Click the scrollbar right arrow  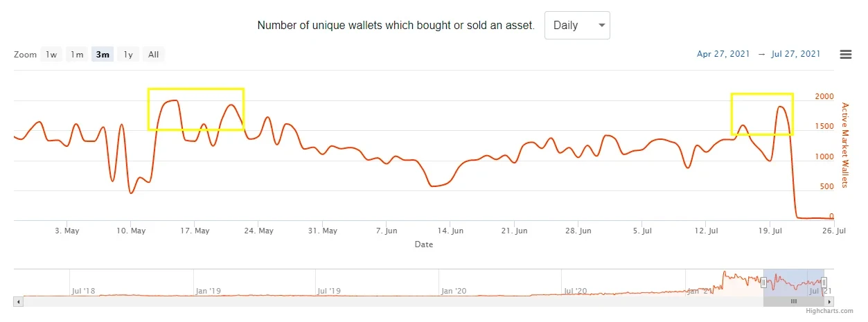[x=829, y=302]
